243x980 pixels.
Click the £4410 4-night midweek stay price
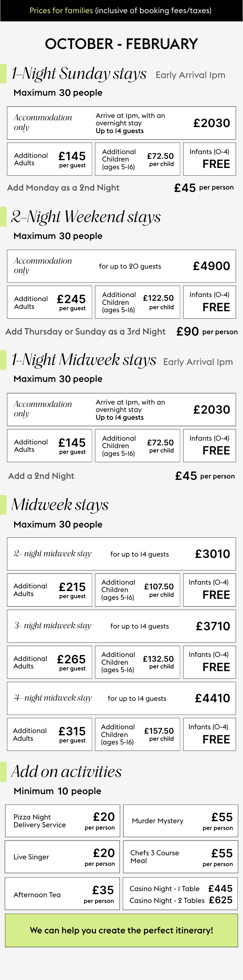coord(212,698)
